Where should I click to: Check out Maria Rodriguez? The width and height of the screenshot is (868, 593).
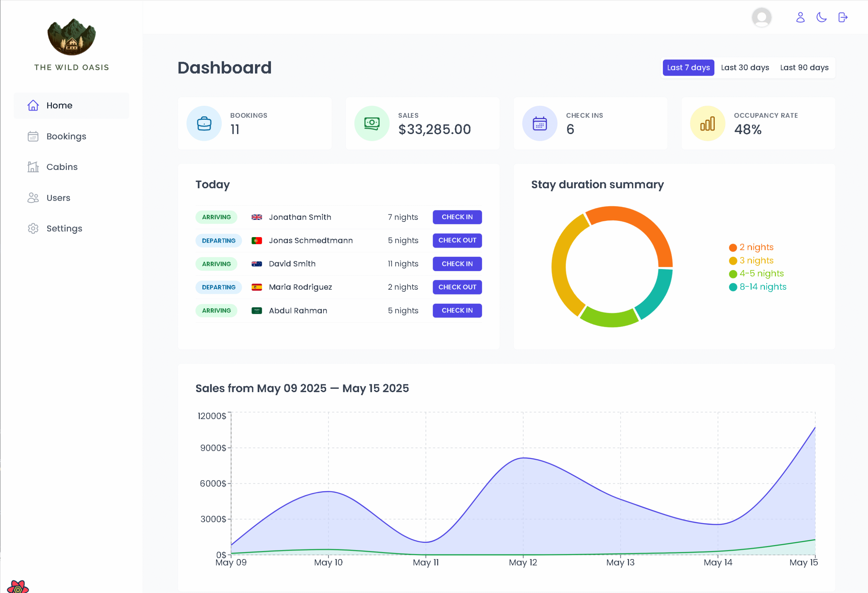(x=457, y=287)
